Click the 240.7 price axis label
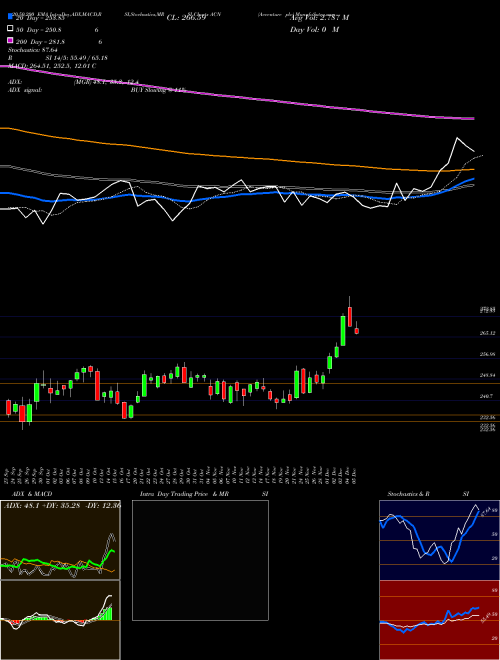Screen dimensions: 500x660 tap(486, 396)
